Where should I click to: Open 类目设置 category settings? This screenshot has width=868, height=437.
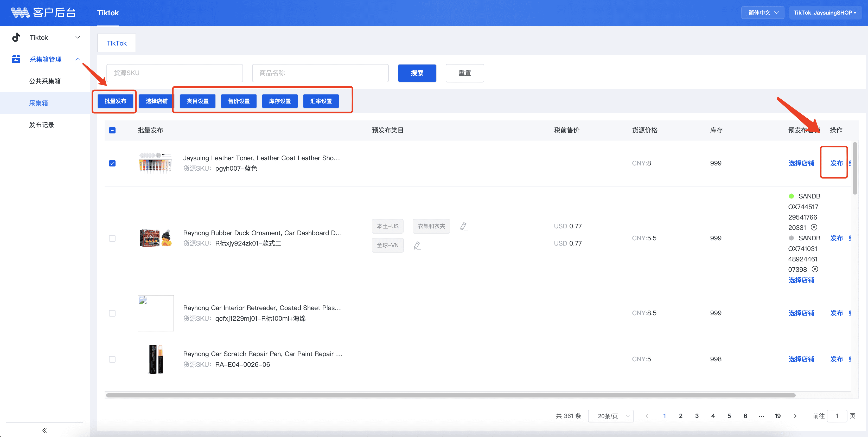[x=197, y=101]
